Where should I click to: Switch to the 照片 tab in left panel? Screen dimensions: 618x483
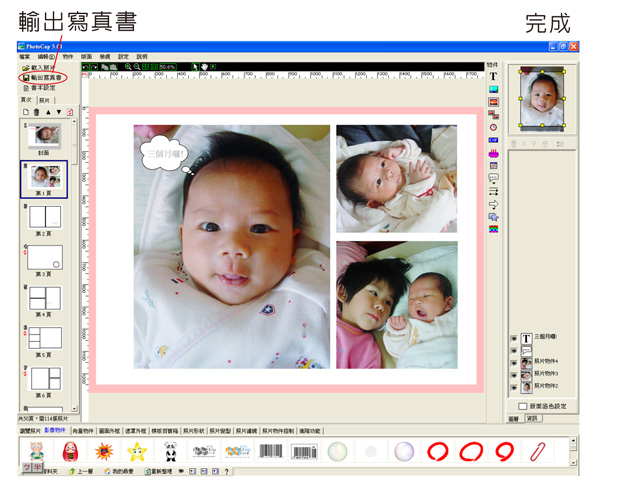45,100
